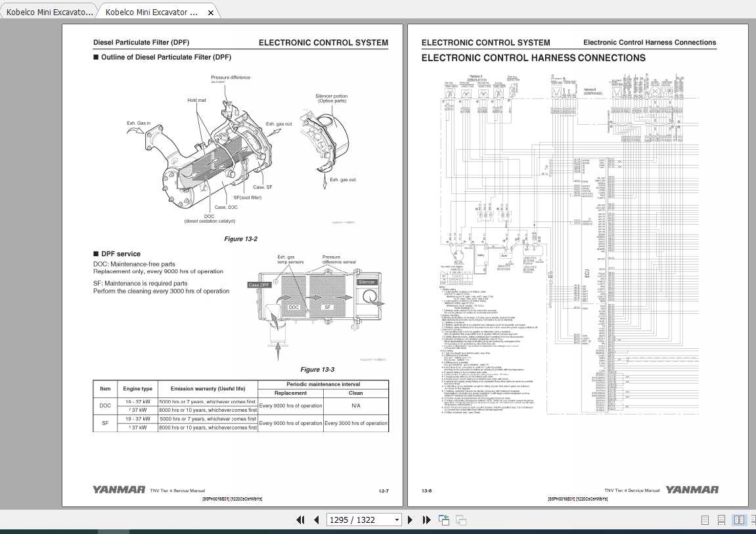Viewport: 756px width, 534px height.
Task: Click the 'SF(soot filter)' label
Action: [x=248, y=197]
